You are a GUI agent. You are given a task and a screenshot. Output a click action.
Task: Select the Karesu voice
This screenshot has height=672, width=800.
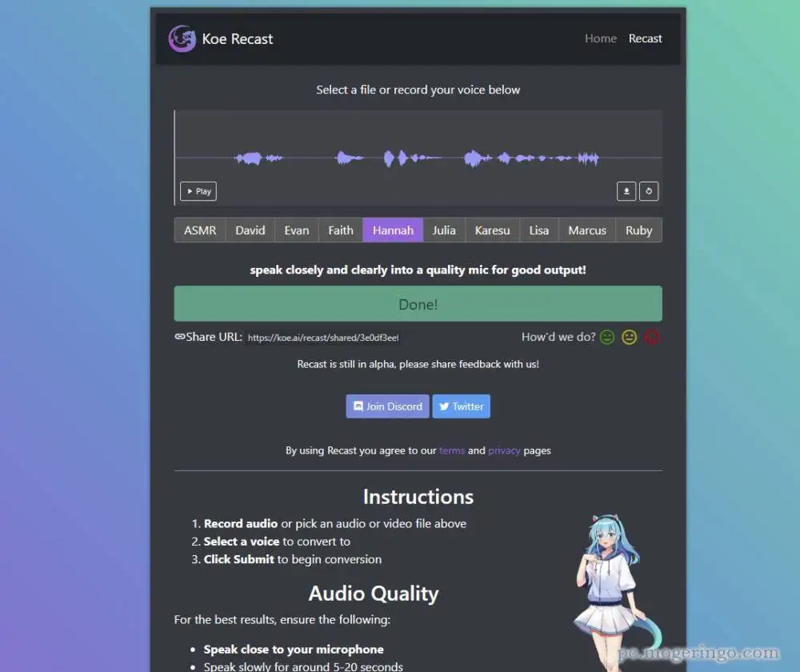[x=492, y=230]
